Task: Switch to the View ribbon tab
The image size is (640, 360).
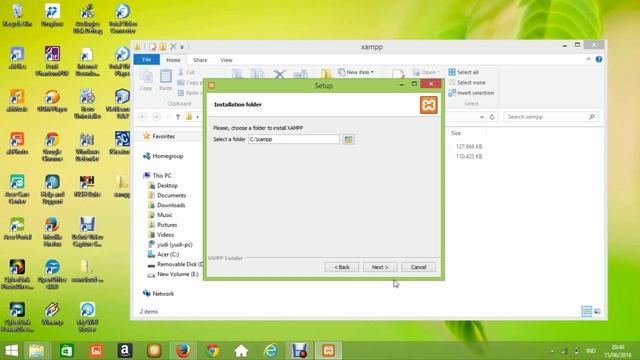Action: [x=226, y=60]
